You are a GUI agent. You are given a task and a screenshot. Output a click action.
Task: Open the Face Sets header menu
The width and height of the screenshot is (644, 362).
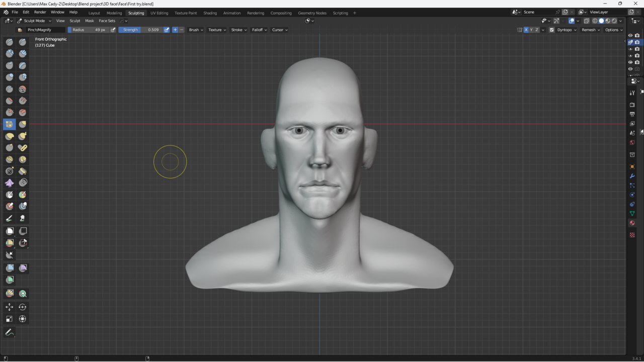click(x=107, y=21)
